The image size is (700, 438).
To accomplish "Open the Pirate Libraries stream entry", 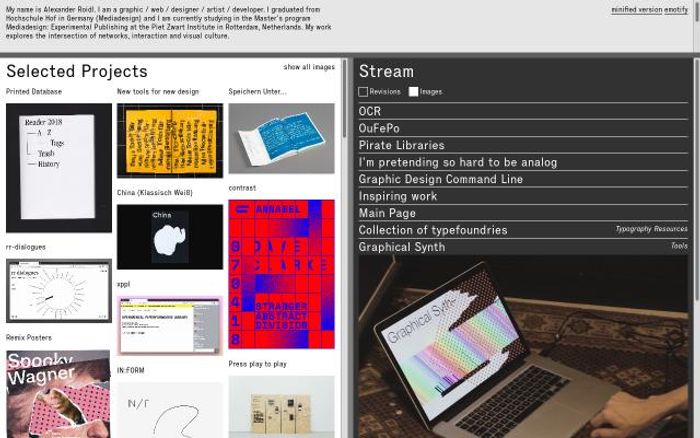I will point(401,145).
